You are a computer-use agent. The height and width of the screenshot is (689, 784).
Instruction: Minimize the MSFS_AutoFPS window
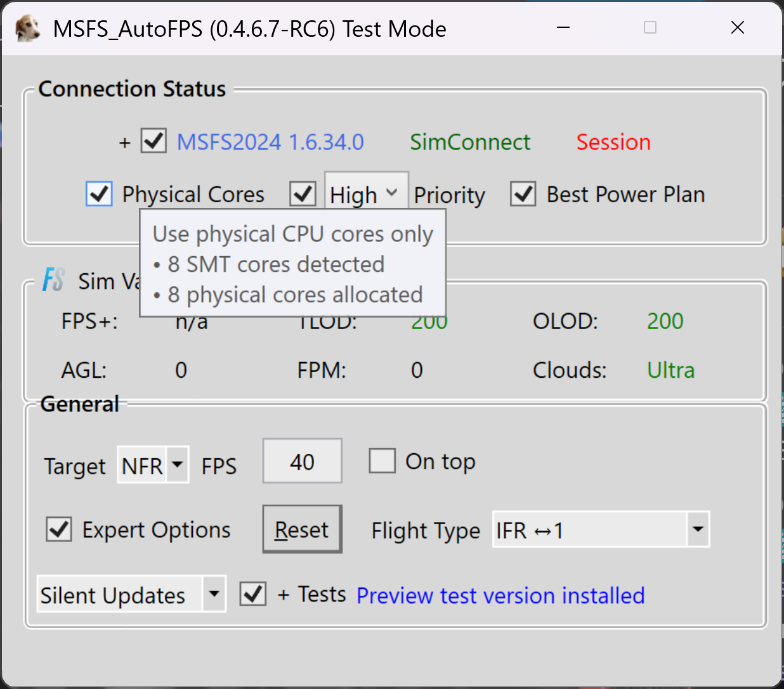tap(563, 28)
